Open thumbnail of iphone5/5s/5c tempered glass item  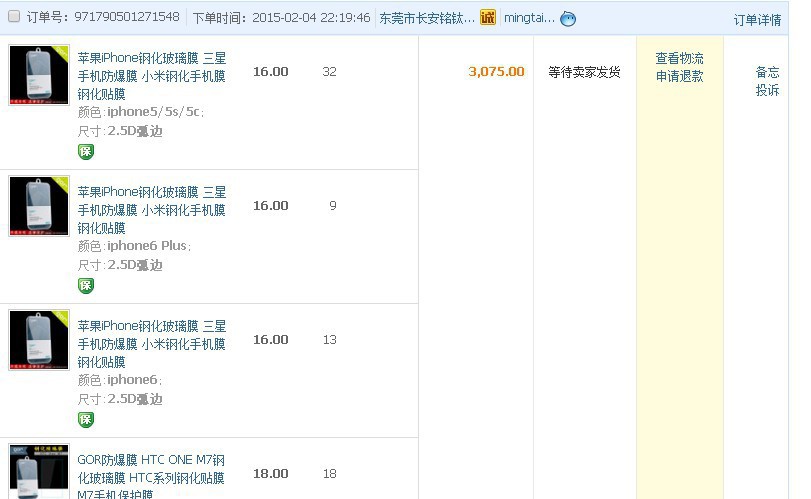pos(39,75)
